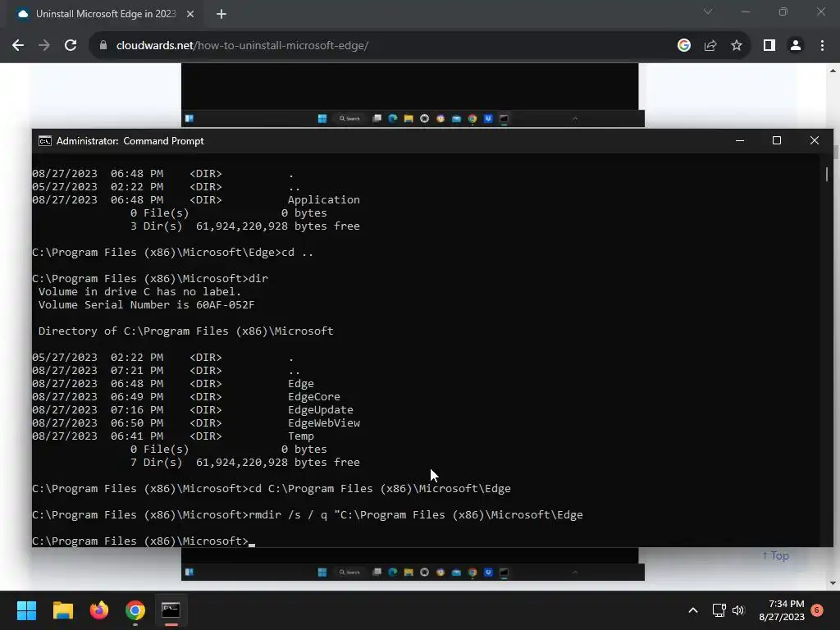The width and height of the screenshot is (840, 630).
Task: Click EdgeUpdate directory entry
Action: tap(321, 410)
